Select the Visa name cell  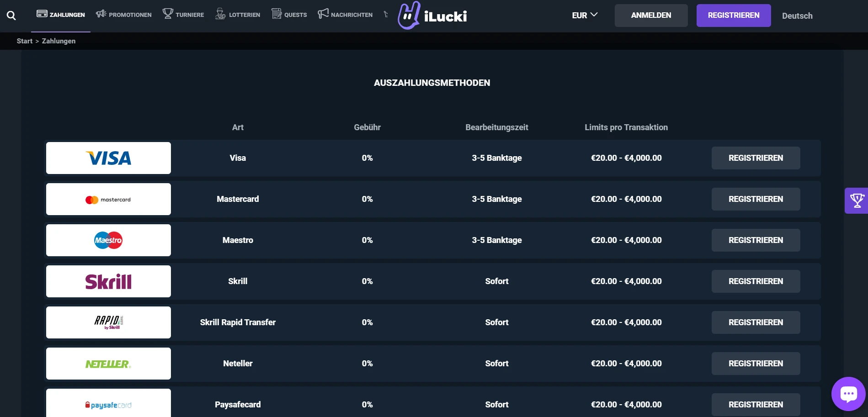238,158
